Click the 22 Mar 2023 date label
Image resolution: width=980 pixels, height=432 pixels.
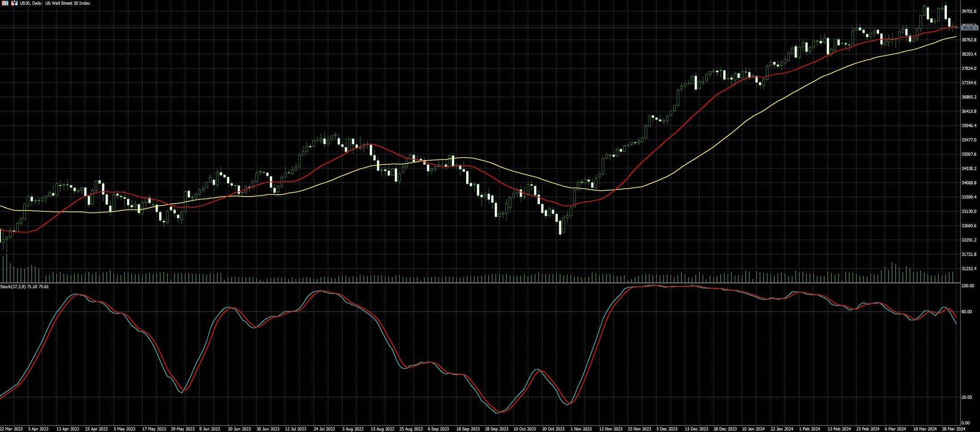11,429
